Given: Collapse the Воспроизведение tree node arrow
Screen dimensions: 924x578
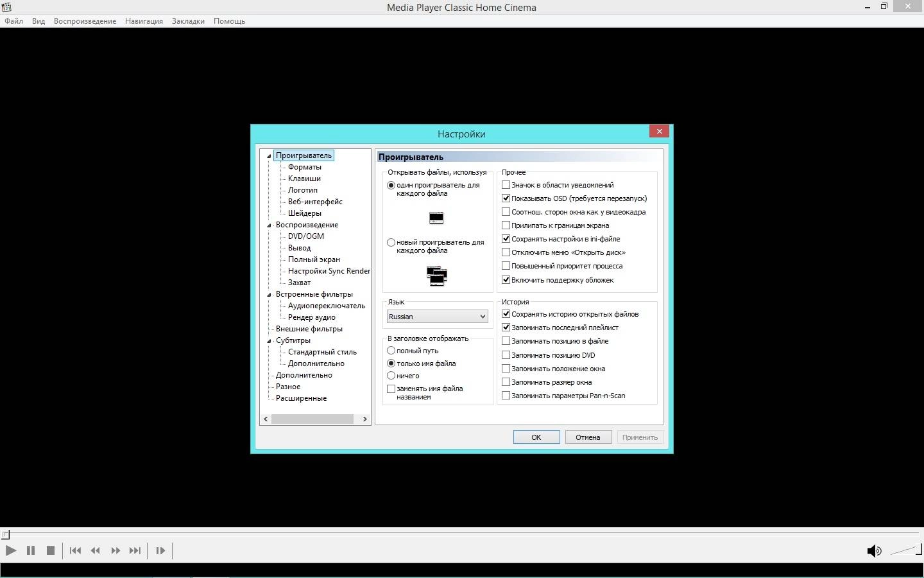Looking at the screenshot, I should pyautogui.click(x=269, y=225).
